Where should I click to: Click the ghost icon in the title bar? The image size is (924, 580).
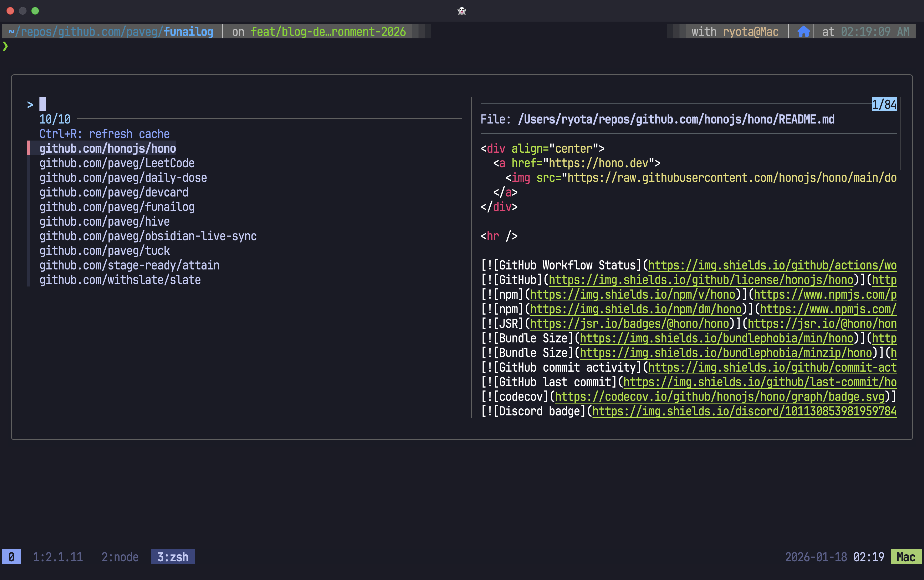[462, 11]
